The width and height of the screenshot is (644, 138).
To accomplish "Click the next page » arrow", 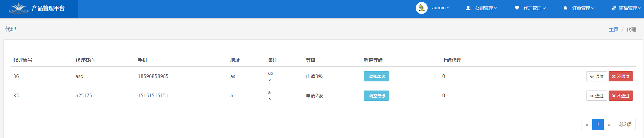I will pyautogui.click(x=609, y=124).
